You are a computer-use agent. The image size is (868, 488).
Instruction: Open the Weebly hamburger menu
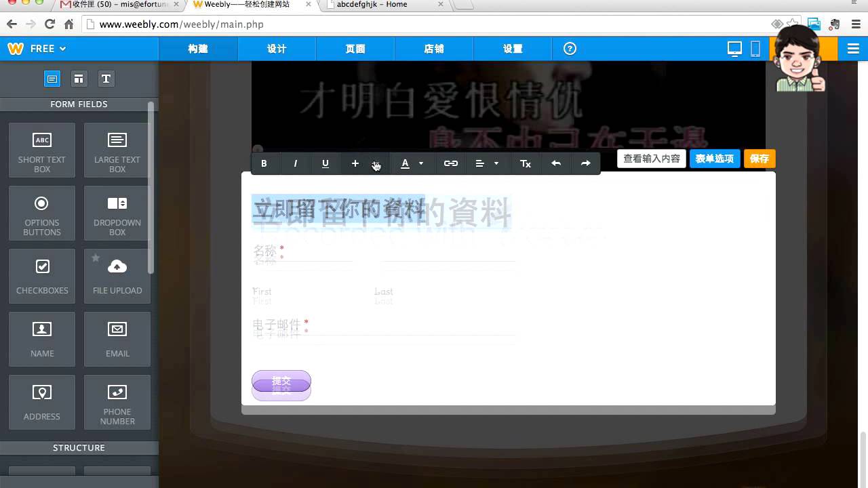point(853,49)
